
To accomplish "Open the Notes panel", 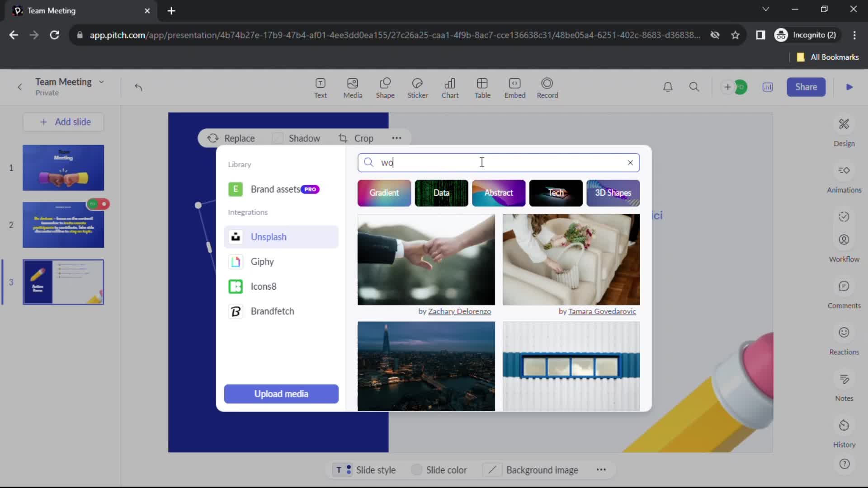I will pyautogui.click(x=844, y=388).
